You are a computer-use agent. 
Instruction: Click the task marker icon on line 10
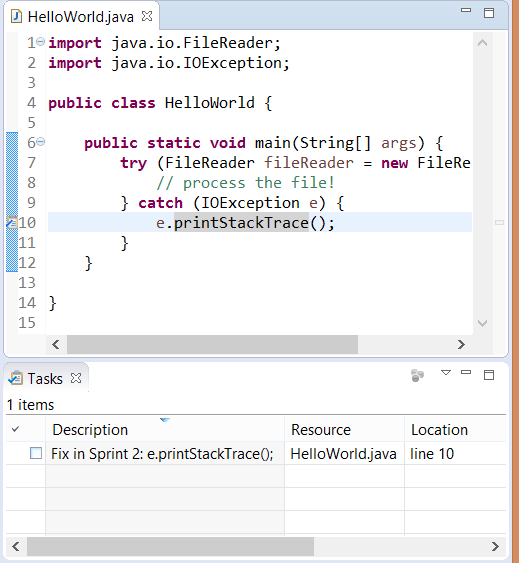coord(12,222)
